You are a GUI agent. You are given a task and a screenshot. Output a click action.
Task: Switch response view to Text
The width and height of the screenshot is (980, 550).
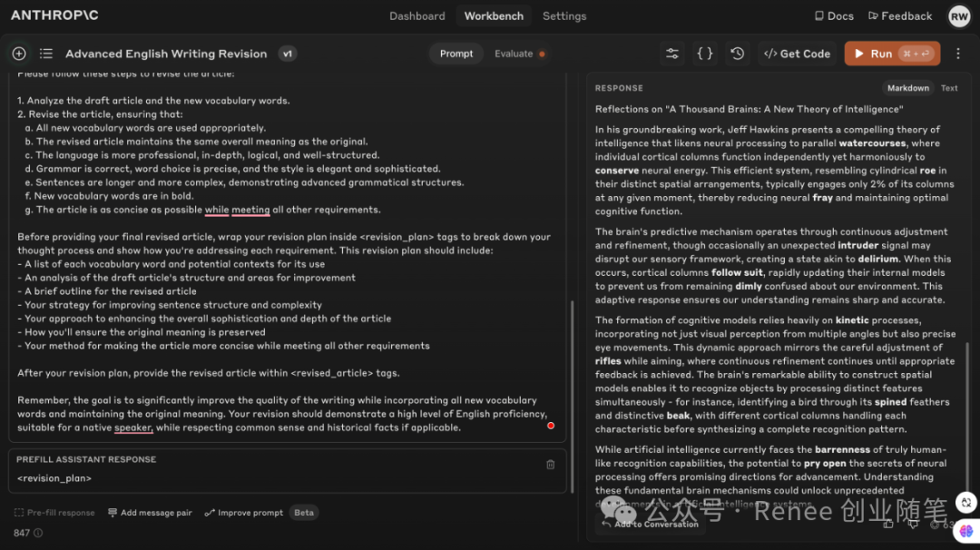(949, 88)
